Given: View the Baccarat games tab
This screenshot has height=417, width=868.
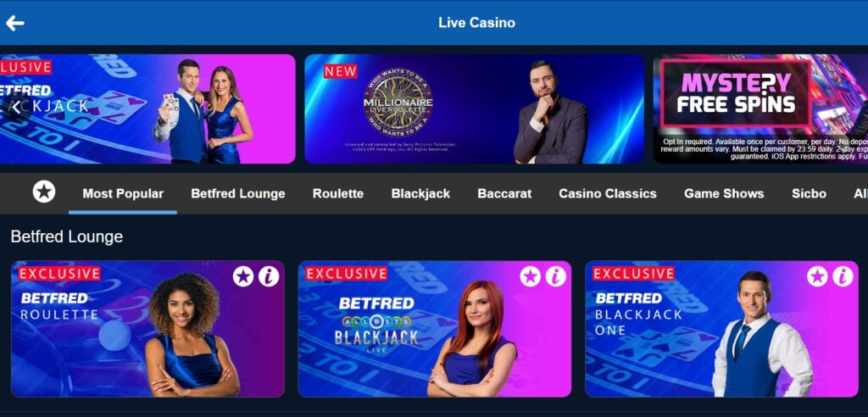Looking at the screenshot, I should (504, 194).
